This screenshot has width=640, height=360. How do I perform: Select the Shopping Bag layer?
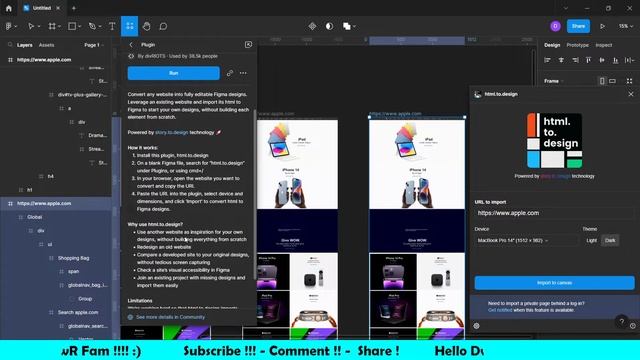click(73, 258)
